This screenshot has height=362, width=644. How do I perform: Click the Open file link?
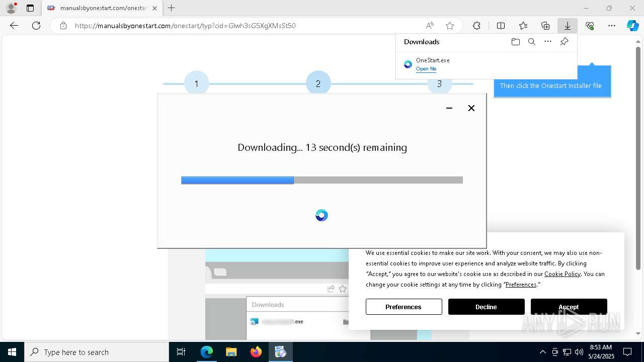pos(426,69)
